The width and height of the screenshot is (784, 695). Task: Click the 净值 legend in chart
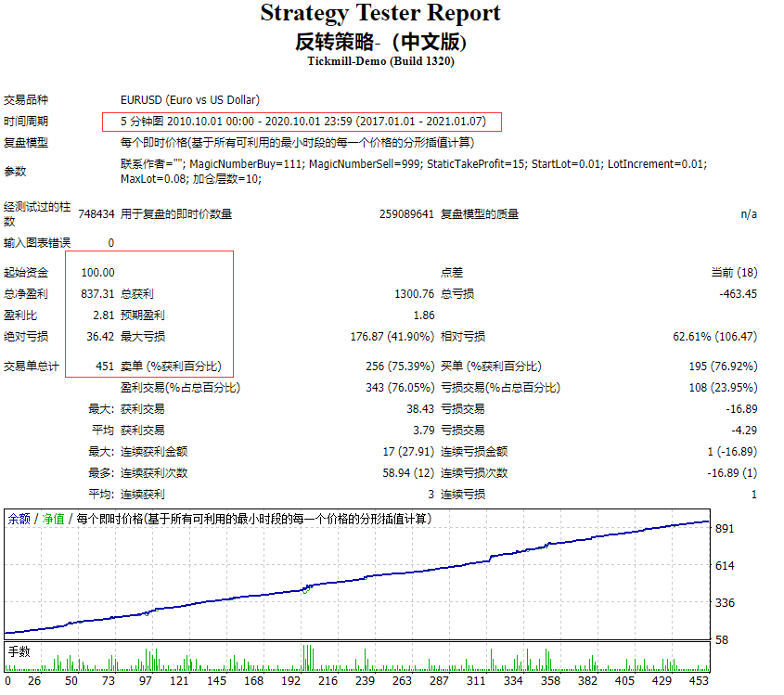53,519
